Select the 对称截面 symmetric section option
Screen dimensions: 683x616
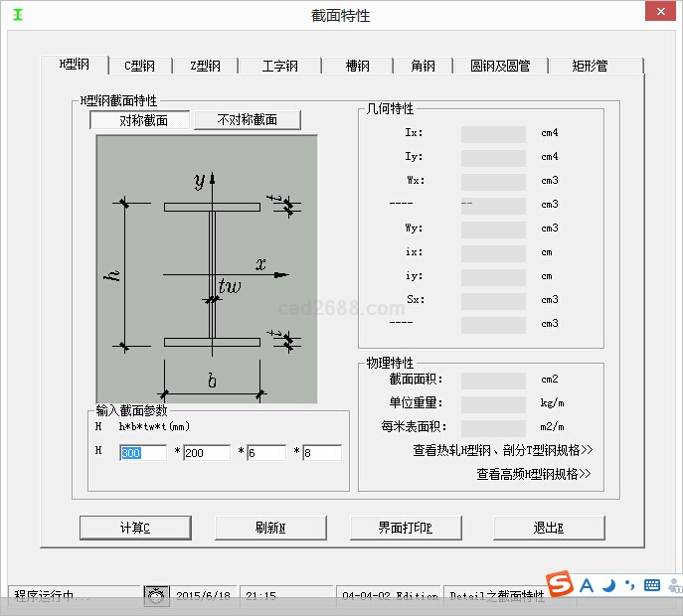pyautogui.click(x=139, y=120)
